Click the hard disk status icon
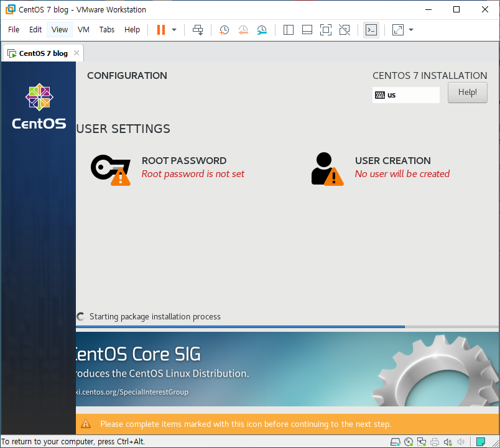500x448 pixels. (x=396, y=442)
